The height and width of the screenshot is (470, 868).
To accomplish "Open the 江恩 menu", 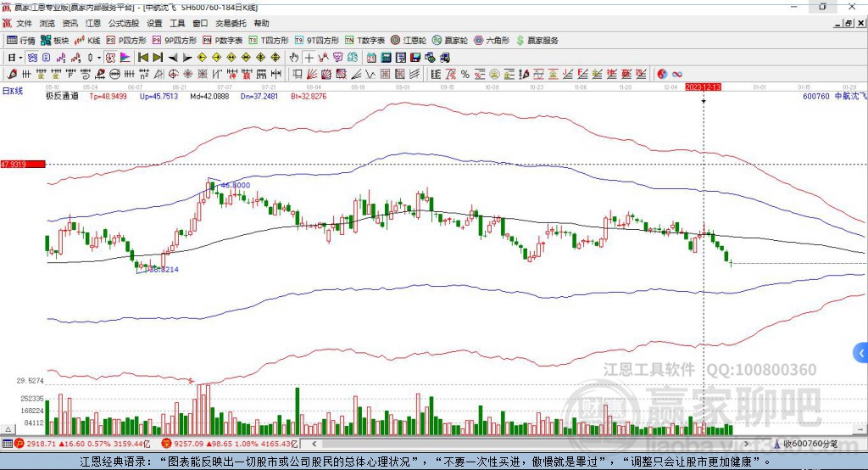I will pyautogui.click(x=93, y=24).
